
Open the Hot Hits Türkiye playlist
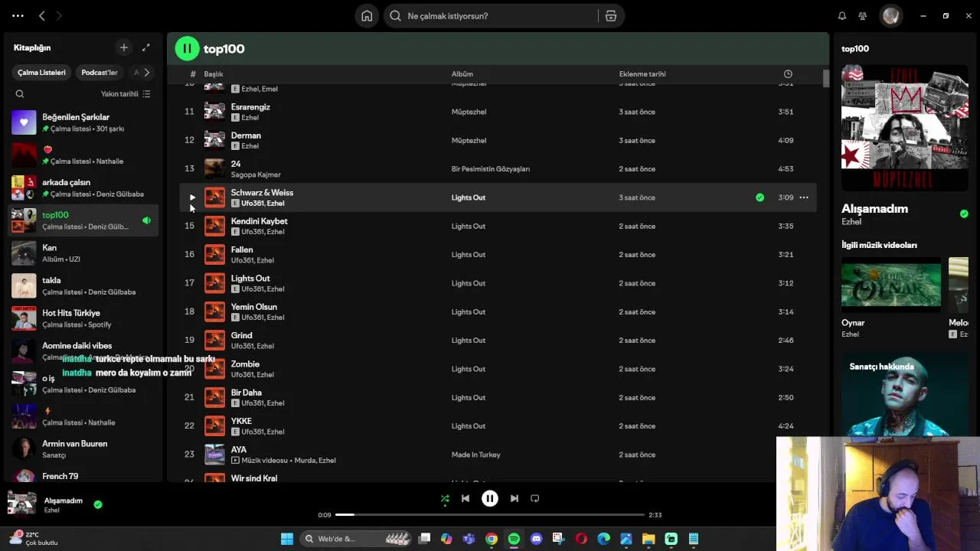pos(84,318)
